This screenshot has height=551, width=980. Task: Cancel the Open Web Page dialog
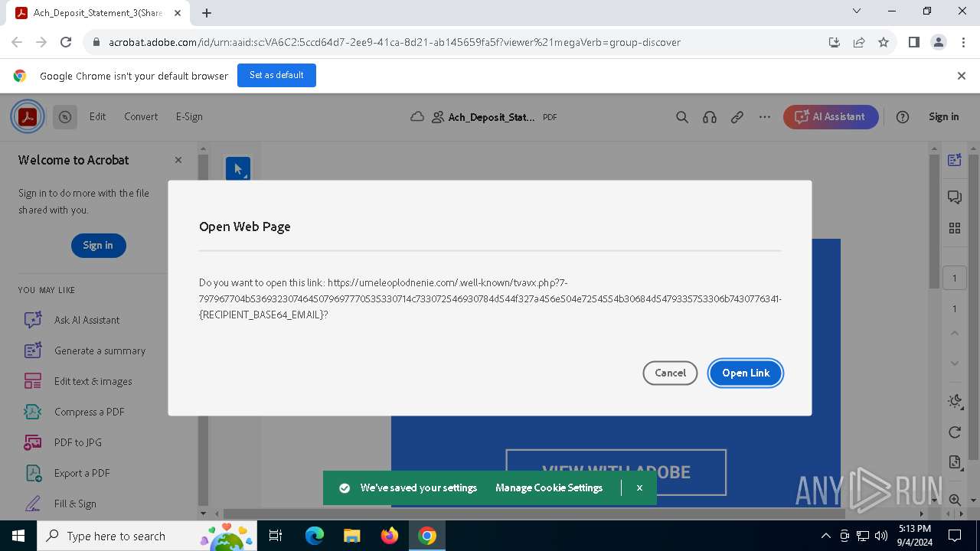click(670, 373)
